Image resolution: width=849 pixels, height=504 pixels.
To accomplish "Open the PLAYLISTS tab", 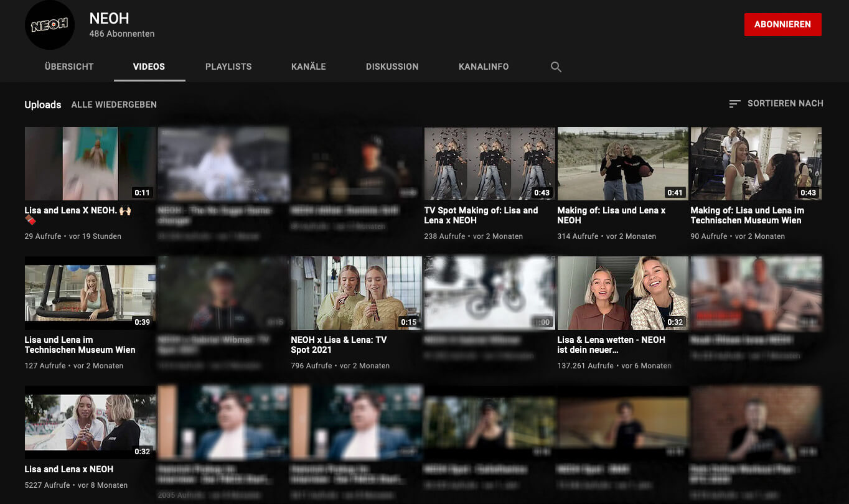I will (228, 67).
